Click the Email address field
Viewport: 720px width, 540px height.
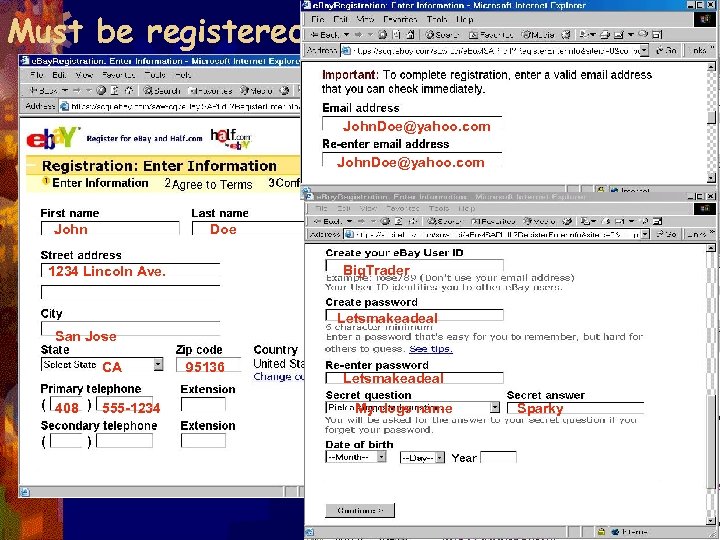click(412, 124)
